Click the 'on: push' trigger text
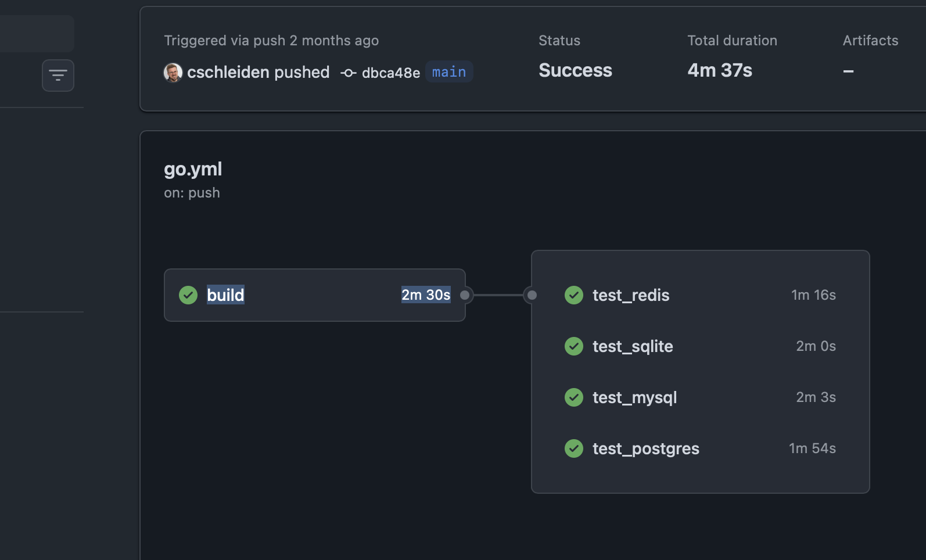 (x=192, y=193)
